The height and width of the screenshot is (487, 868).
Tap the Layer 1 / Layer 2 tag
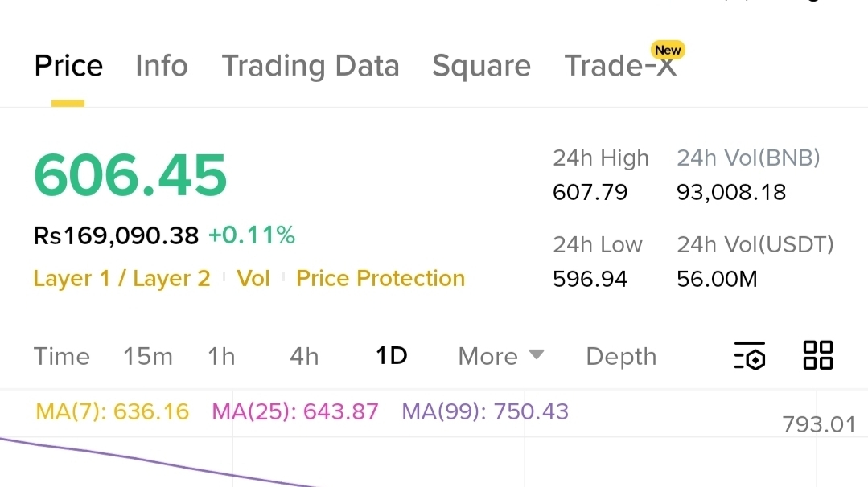click(121, 279)
